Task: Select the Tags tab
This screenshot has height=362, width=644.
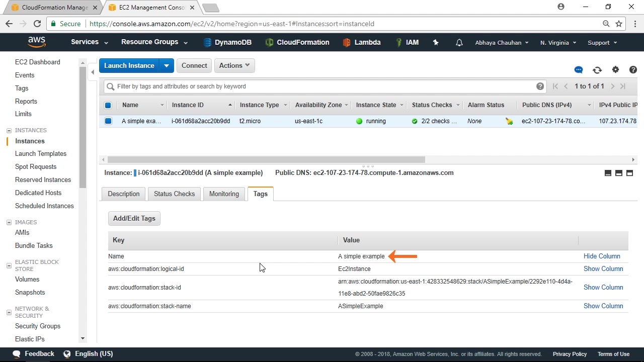Action: click(261, 194)
